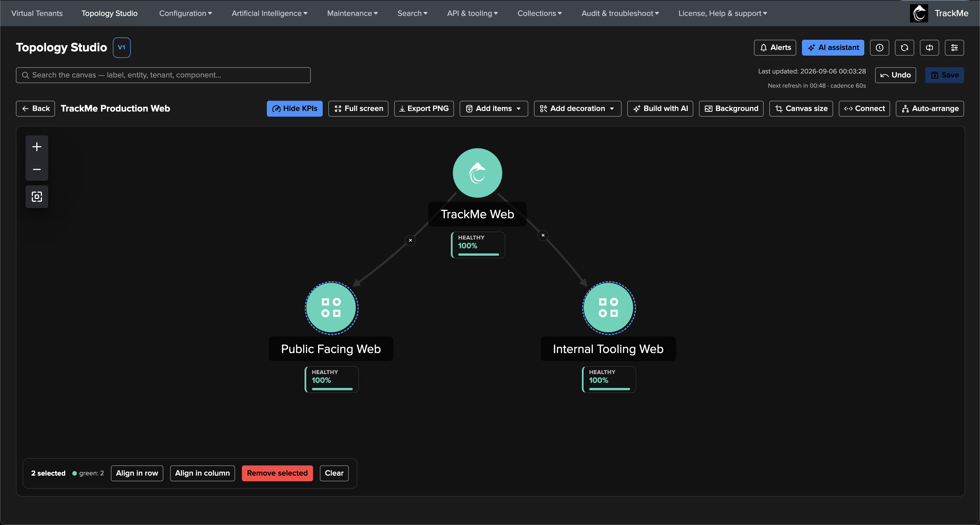
Task: Click Align in row button
Action: pos(137,473)
